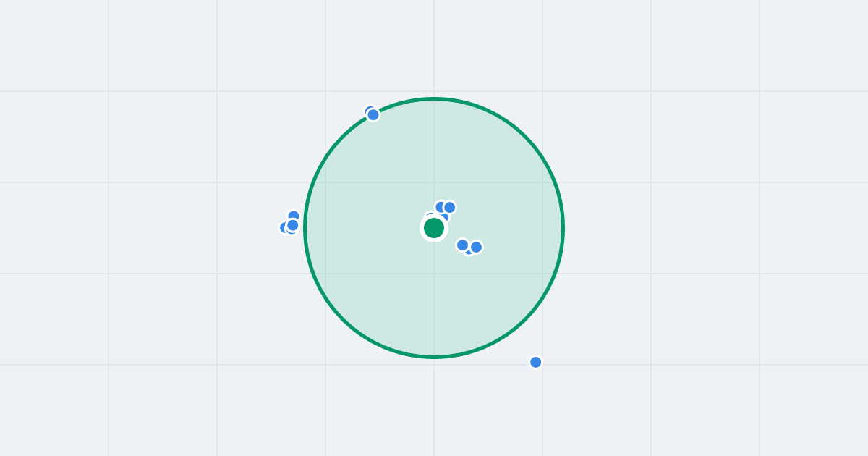Image resolution: width=868 pixels, height=456 pixels.
Task: Pick the leftmost partially hidden dot in left cluster
Action: (x=284, y=227)
